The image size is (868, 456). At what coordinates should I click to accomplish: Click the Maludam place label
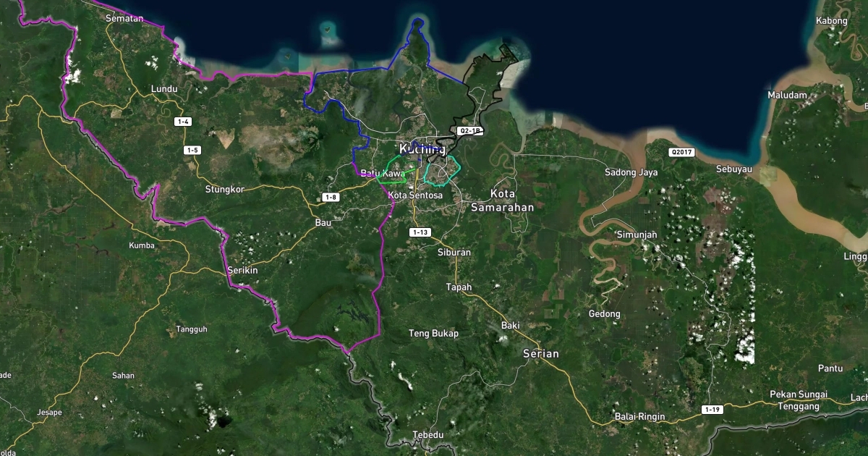click(787, 95)
